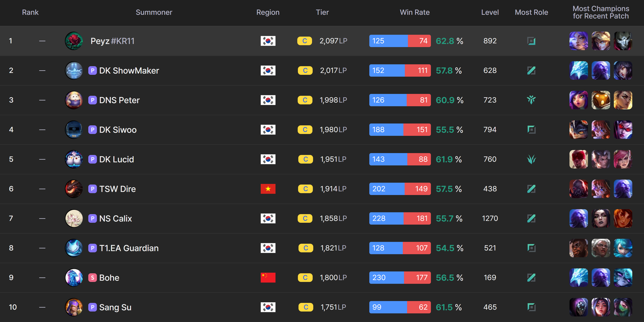This screenshot has width=644, height=322.
Task: Select the jungle role icon in DNS Peter's row
Action: 531,100
